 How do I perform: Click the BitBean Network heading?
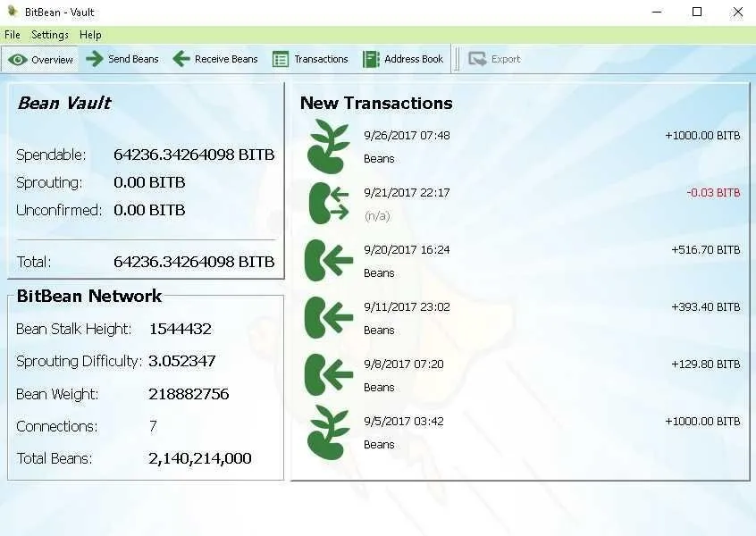pyautogui.click(x=89, y=296)
